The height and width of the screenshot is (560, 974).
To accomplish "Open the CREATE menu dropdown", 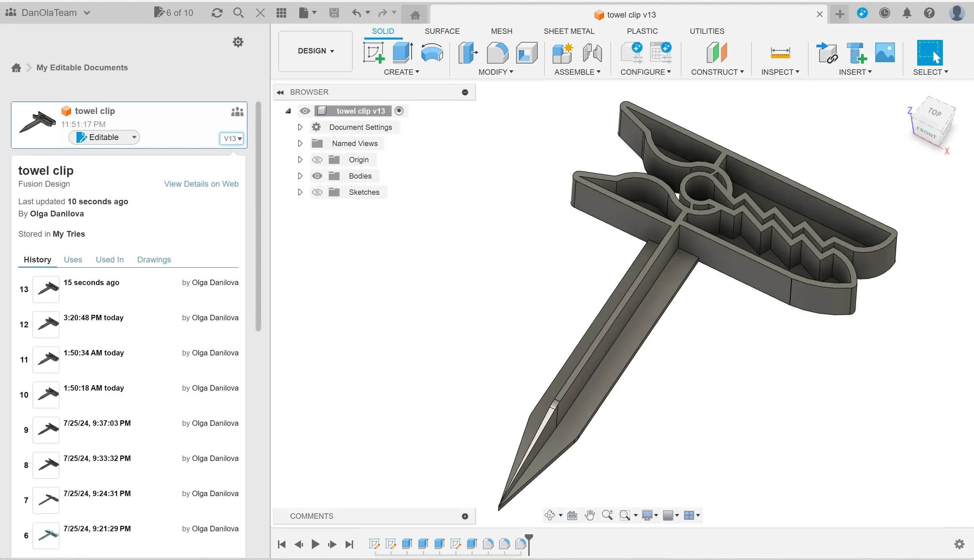I will [401, 72].
